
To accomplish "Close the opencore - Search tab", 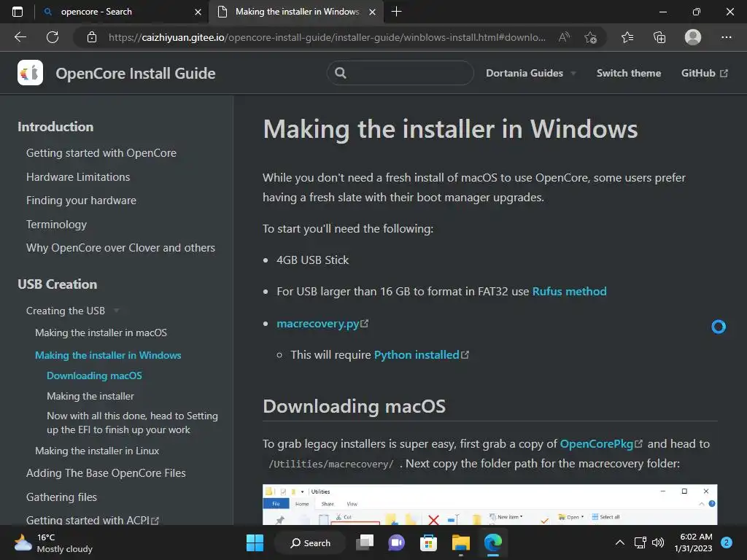I will tap(198, 12).
